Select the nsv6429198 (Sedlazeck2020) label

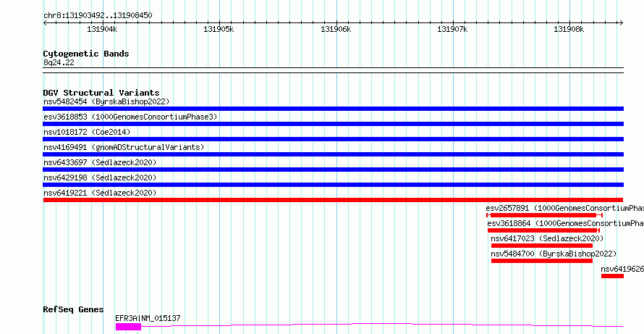(x=100, y=178)
